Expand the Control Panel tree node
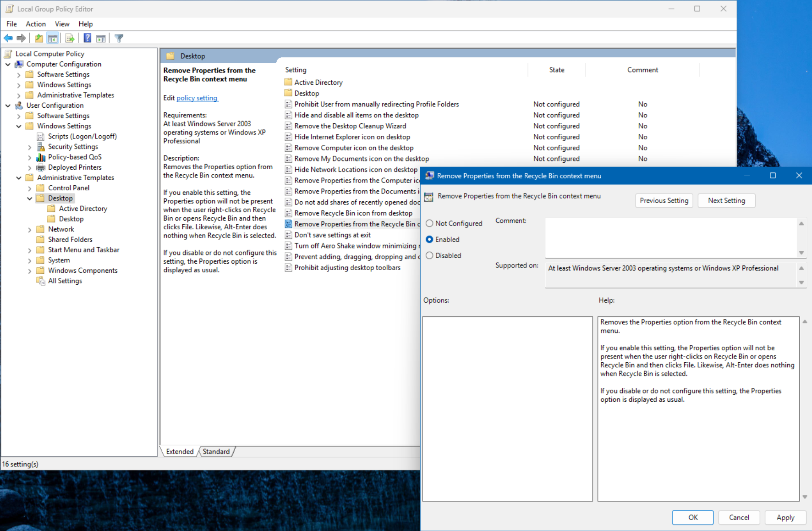The height and width of the screenshot is (531, 812). coord(30,188)
